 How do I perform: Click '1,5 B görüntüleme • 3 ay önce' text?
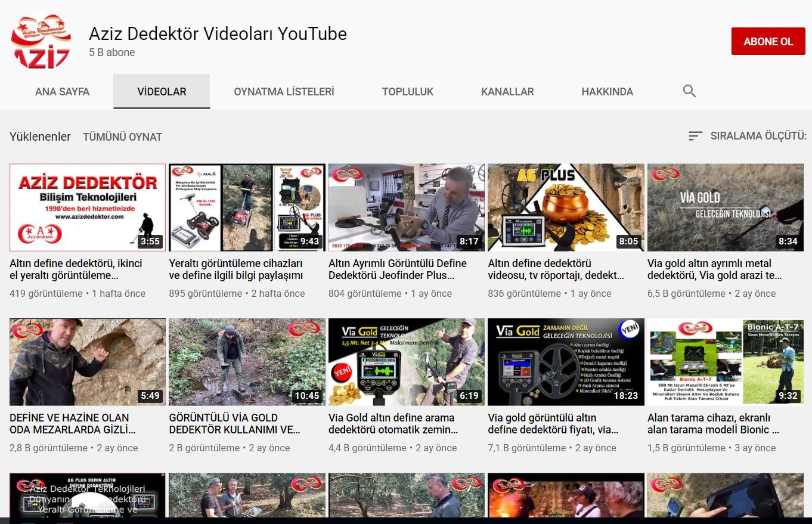click(712, 448)
